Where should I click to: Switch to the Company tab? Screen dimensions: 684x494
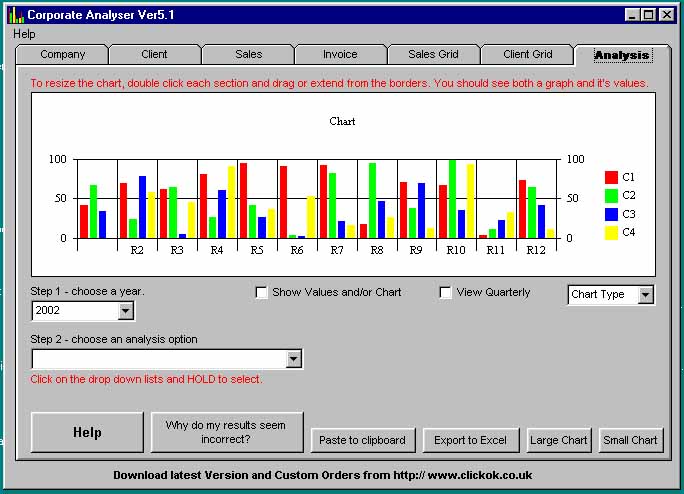[x=62, y=55]
